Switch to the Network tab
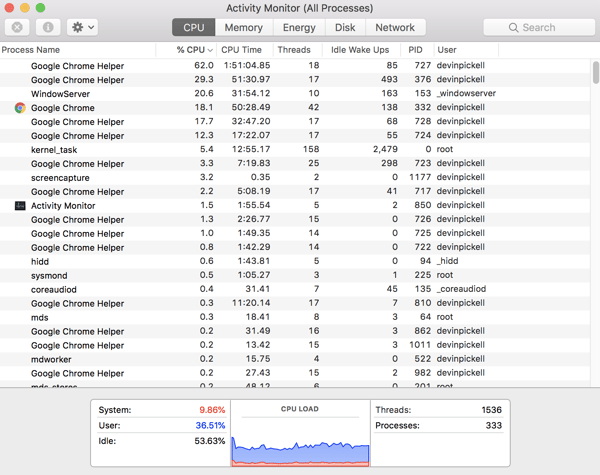This screenshot has height=475, width=600. click(395, 28)
